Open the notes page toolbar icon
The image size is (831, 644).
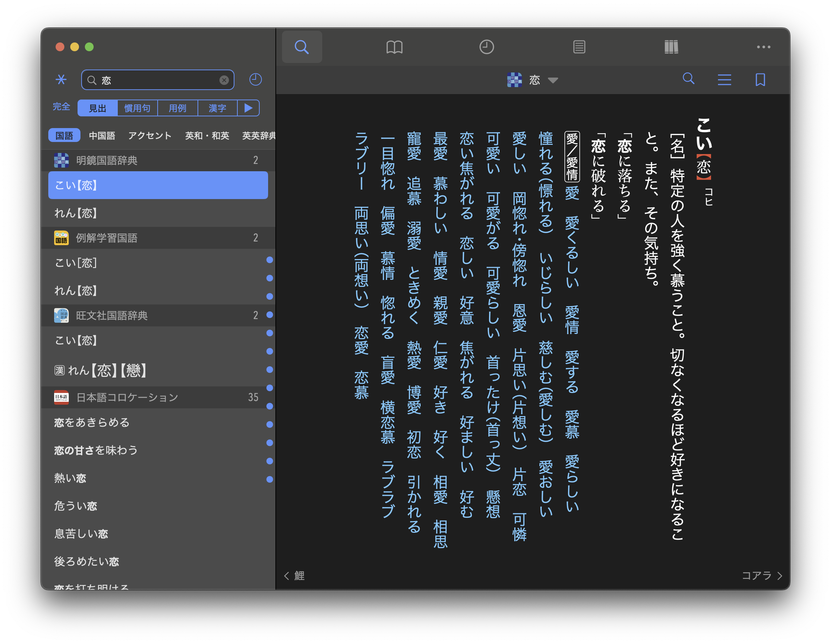coord(579,47)
